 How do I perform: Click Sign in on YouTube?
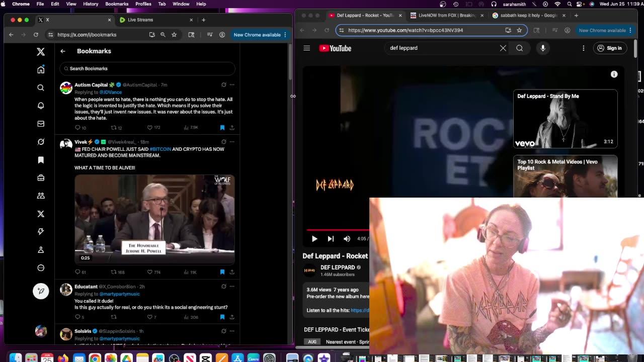pyautogui.click(x=609, y=48)
